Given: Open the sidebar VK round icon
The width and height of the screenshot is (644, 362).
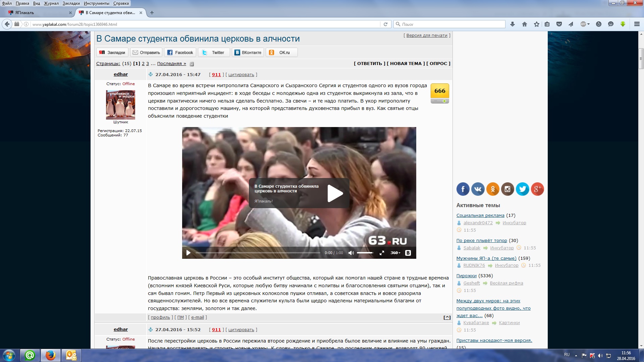Looking at the screenshot, I should 478,189.
